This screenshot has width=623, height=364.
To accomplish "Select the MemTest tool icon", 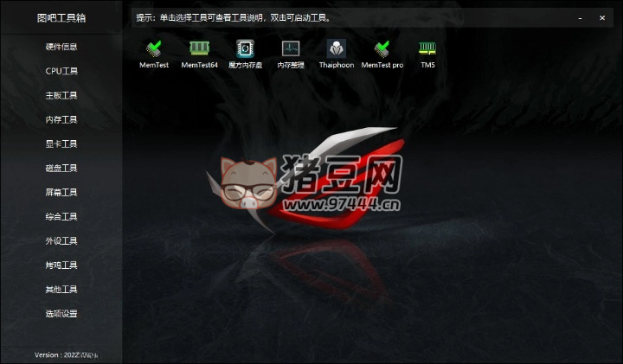I will coord(154,50).
